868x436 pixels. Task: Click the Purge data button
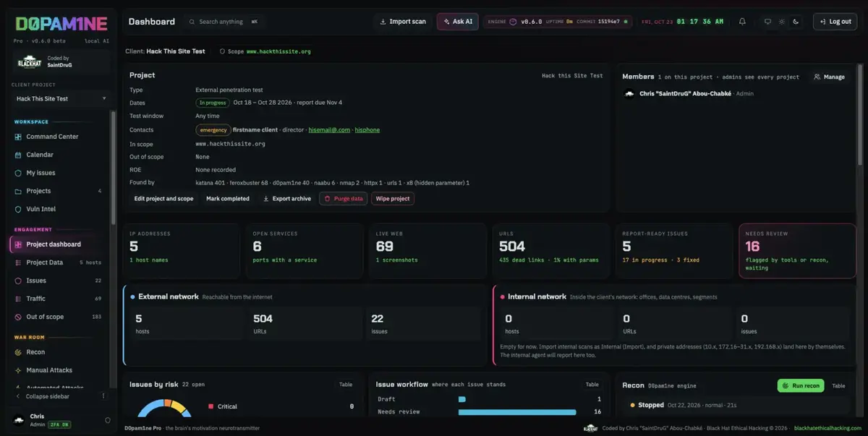(x=344, y=199)
